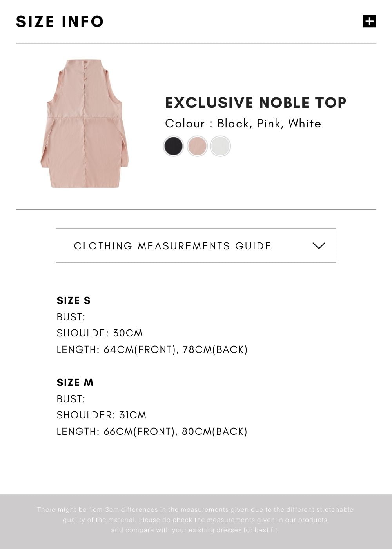This screenshot has width=392, height=549.
Task: Select the Pink colour swatch
Action: click(197, 146)
